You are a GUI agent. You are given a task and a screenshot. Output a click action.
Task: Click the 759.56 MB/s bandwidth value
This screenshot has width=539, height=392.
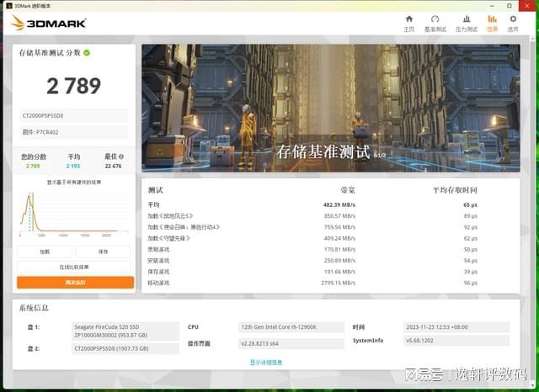(339, 227)
